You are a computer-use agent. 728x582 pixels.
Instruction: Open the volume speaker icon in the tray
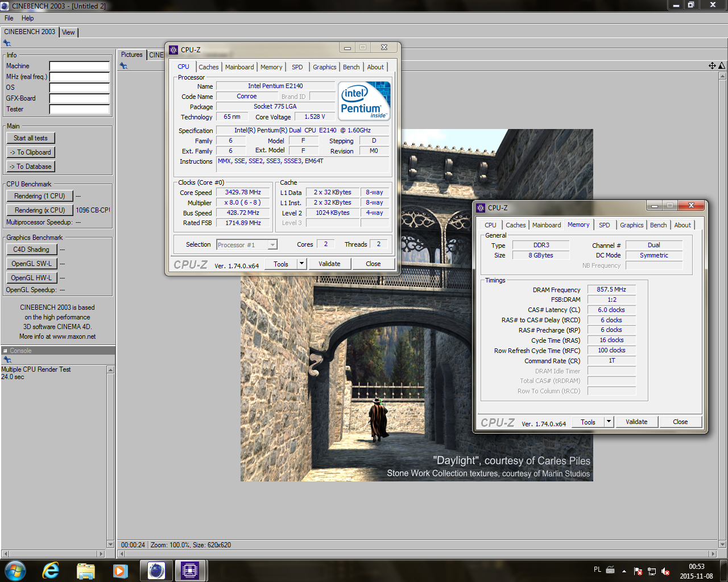coord(665,571)
